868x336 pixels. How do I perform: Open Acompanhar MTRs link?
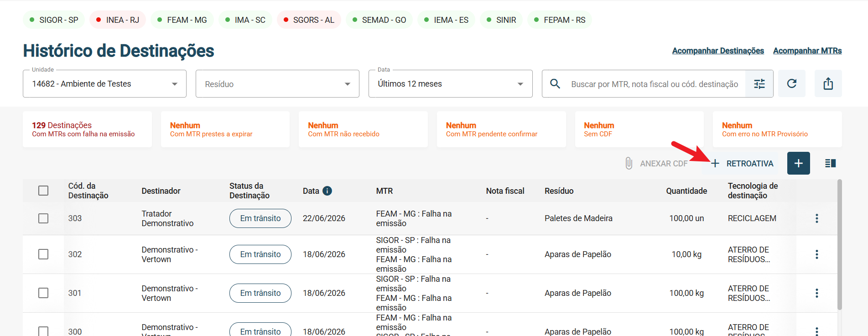(x=807, y=51)
